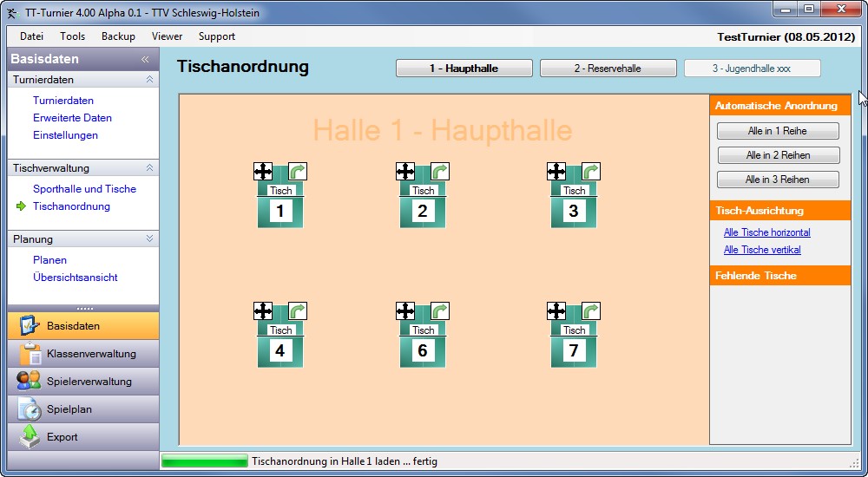Click the move handle icon on Tisch 1
Viewport: 868px width, 477px height.
coord(263,172)
